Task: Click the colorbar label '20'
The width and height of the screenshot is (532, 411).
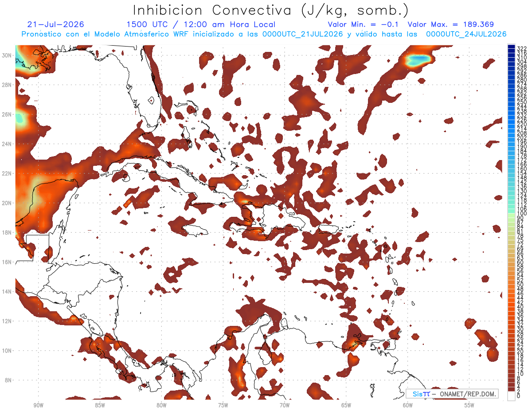Action: point(520,351)
